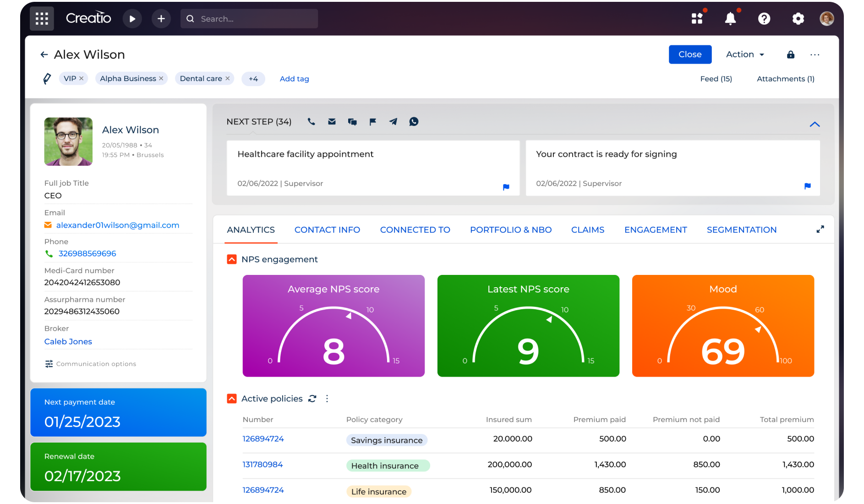
Task: Click the lock icon beside Action
Action: tap(790, 55)
